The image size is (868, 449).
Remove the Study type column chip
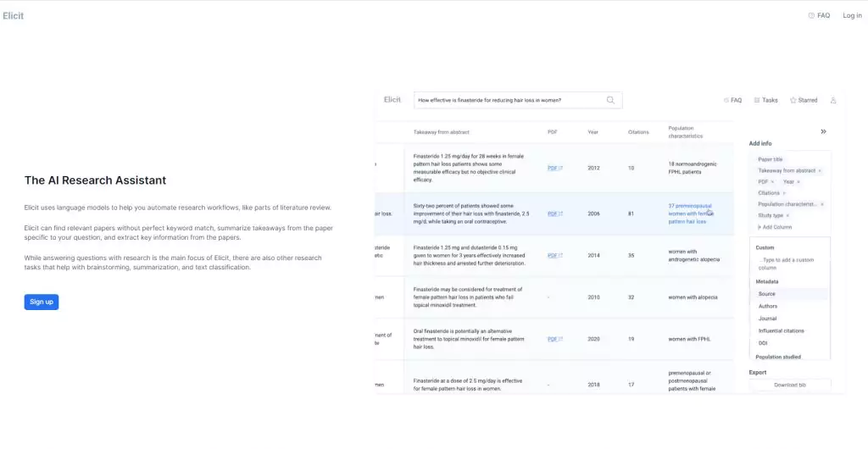click(787, 216)
